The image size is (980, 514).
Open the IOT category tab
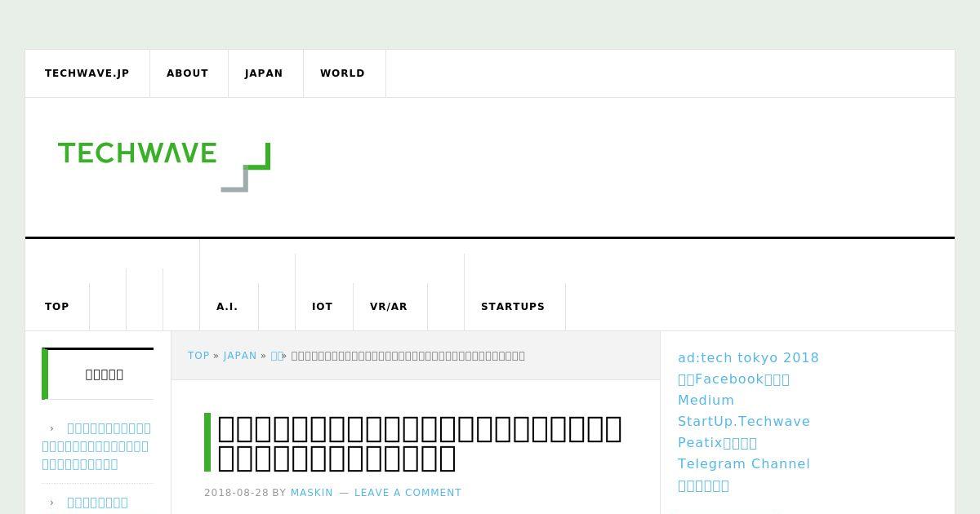point(323,307)
